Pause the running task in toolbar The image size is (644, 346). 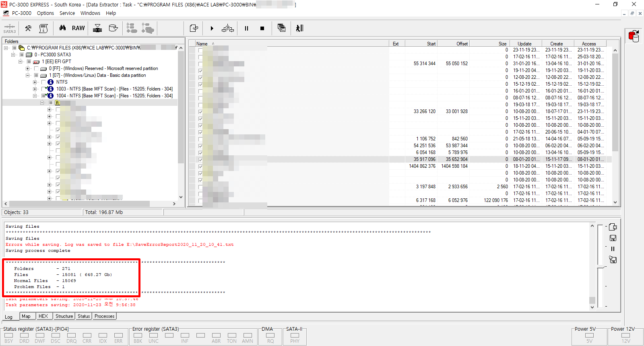pyautogui.click(x=246, y=28)
